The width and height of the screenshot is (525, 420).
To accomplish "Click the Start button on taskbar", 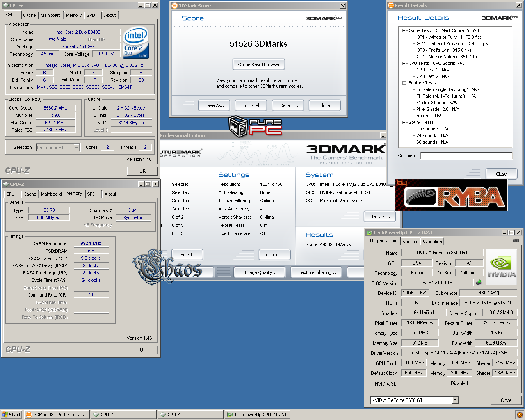I will [x=11, y=415].
